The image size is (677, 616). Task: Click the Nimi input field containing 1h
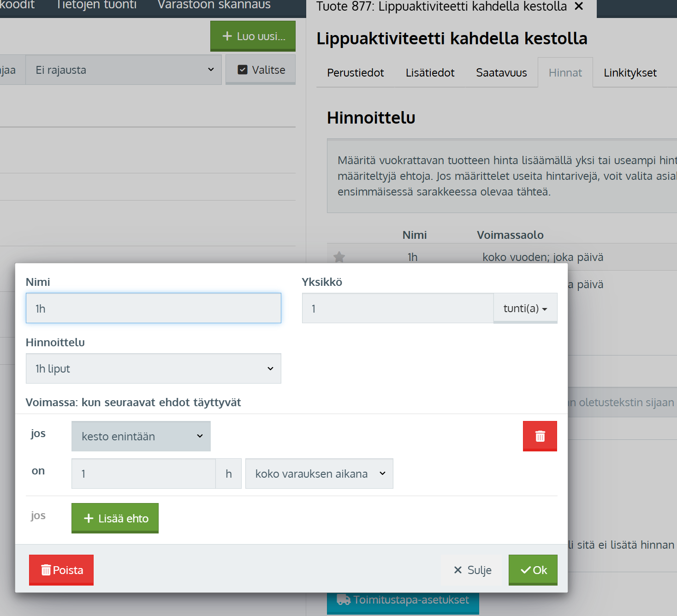[154, 308]
